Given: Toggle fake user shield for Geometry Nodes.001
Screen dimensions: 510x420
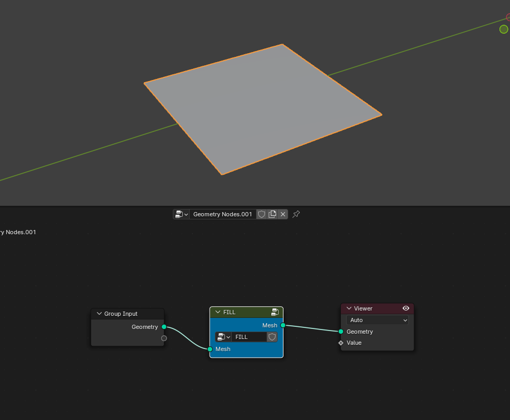Looking at the screenshot, I should click(261, 214).
